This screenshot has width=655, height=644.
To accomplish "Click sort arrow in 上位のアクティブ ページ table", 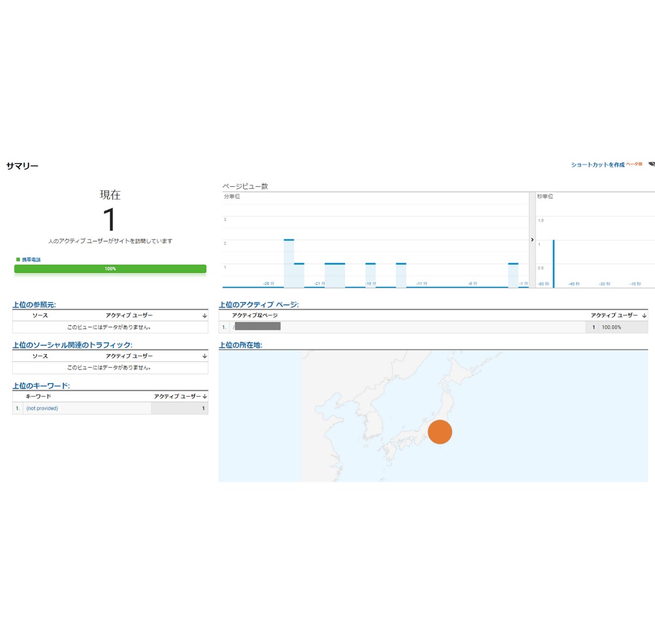I will click(x=644, y=316).
